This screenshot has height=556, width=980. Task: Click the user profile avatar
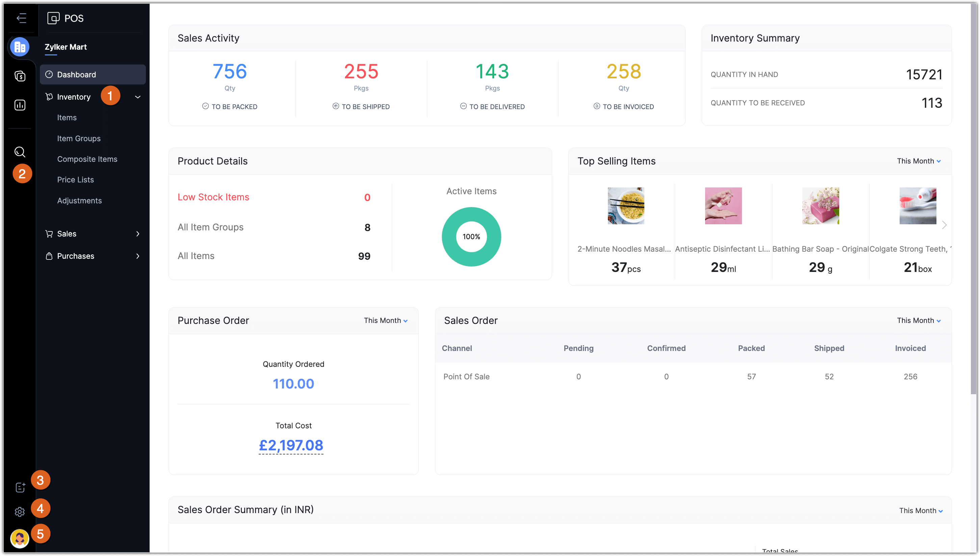click(20, 538)
